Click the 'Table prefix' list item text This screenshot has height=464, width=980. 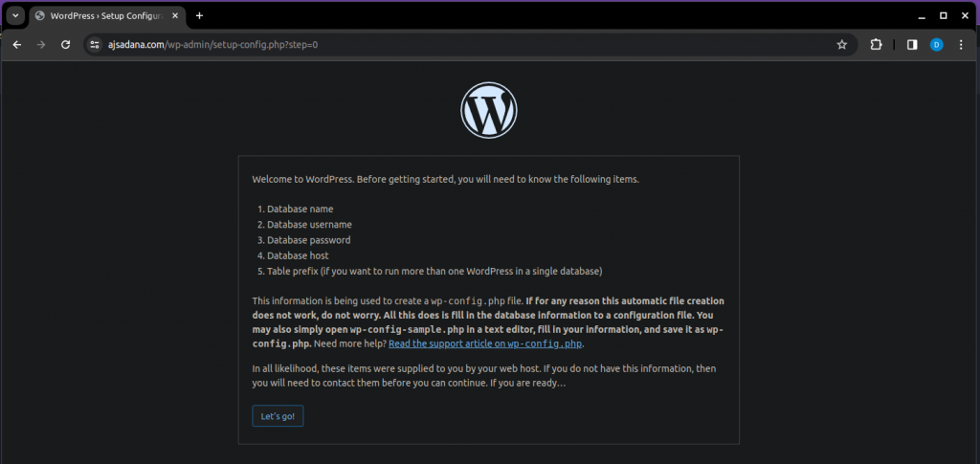(x=434, y=271)
